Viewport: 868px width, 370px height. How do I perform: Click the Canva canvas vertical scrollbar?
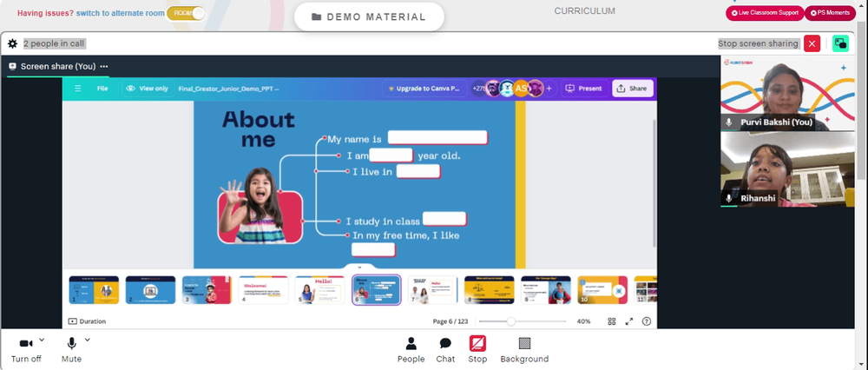(654, 182)
